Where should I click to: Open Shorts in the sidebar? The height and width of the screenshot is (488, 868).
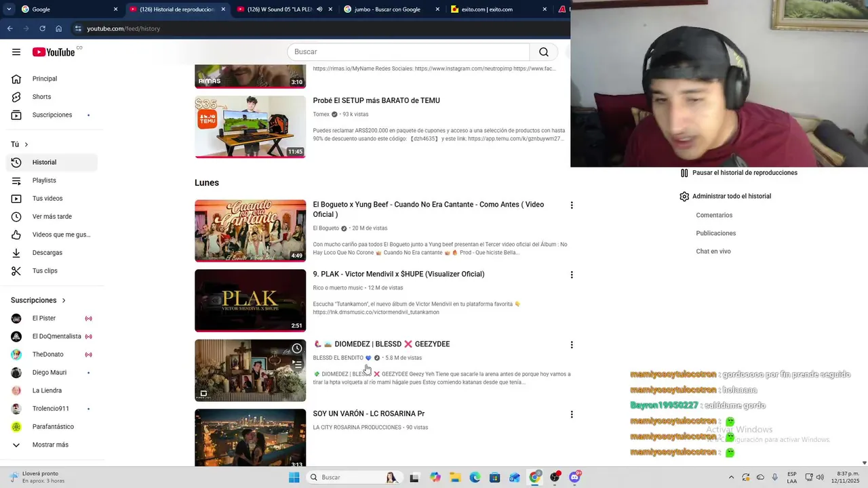click(52, 97)
